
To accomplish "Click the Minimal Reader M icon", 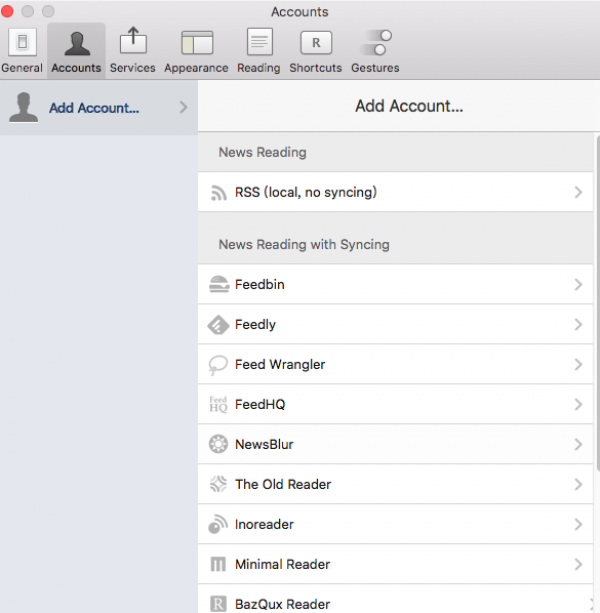I will (x=218, y=565).
